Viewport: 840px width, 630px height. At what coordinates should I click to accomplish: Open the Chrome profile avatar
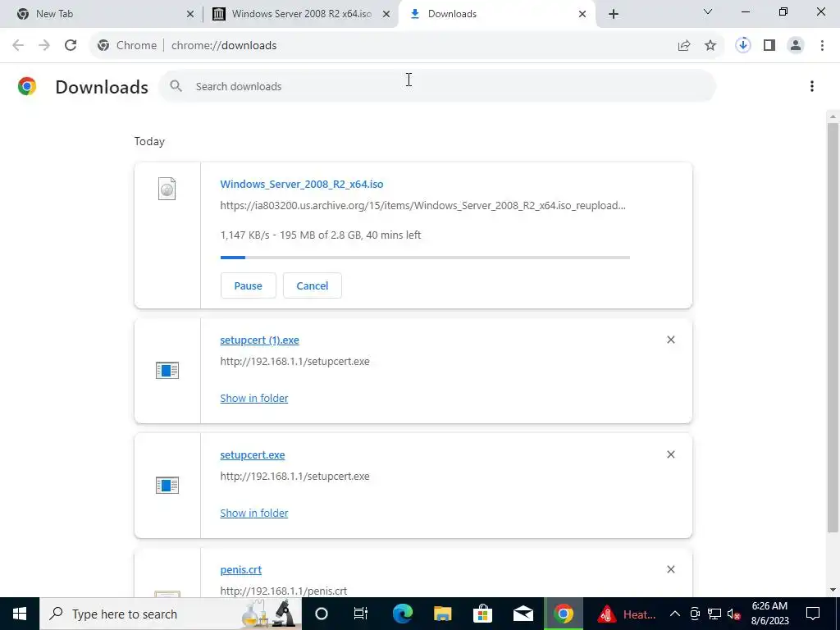click(x=796, y=46)
